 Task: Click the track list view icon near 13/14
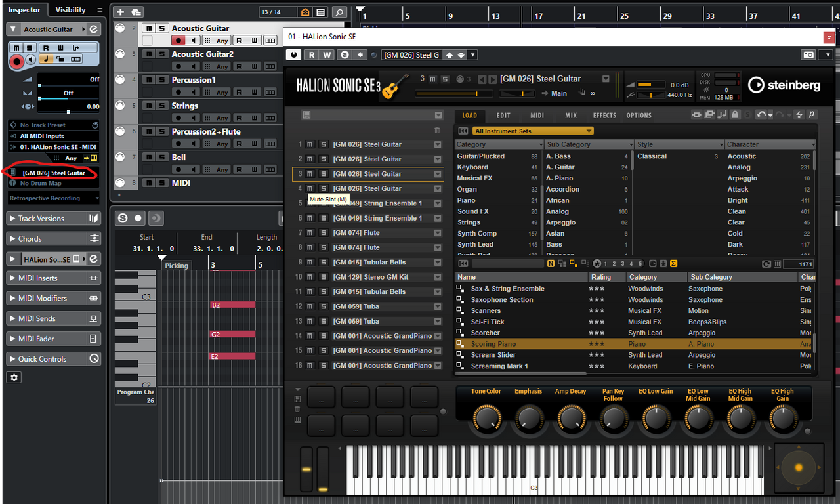(x=320, y=12)
